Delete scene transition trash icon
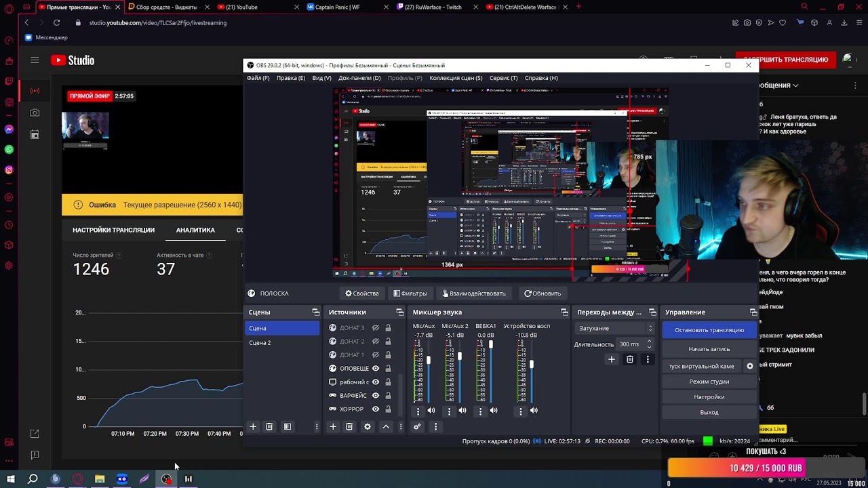 [x=630, y=359]
